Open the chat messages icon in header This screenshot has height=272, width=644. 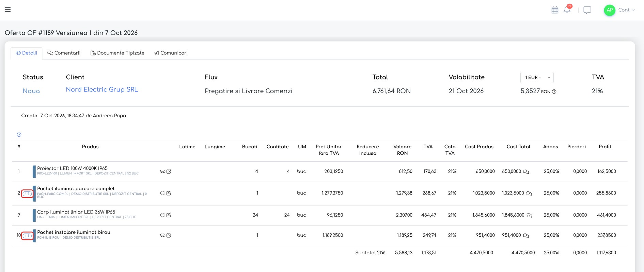click(587, 10)
